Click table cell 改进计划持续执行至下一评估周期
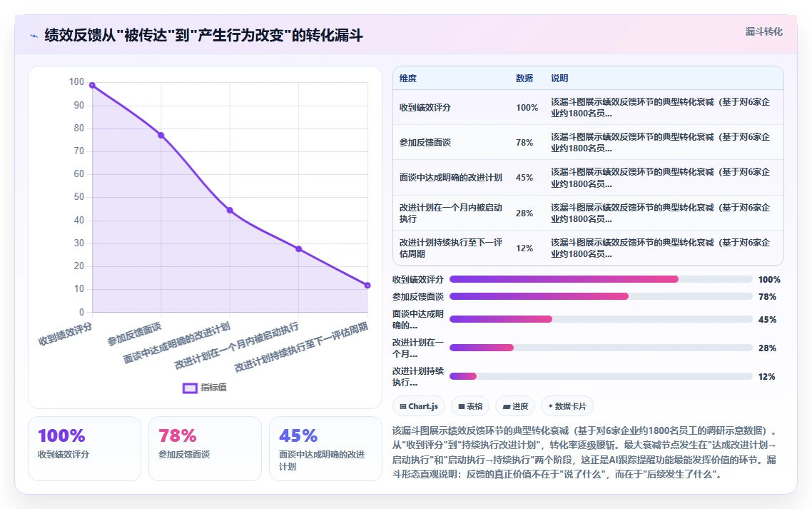812x509 pixels. pos(450,248)
